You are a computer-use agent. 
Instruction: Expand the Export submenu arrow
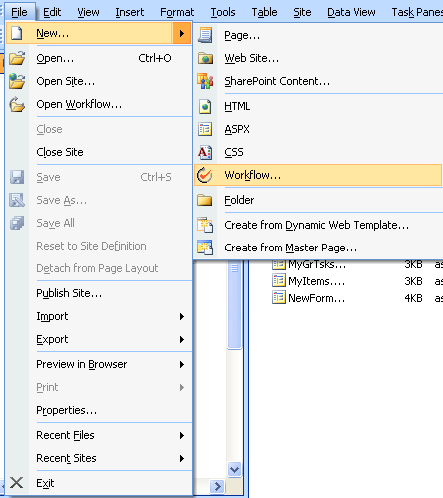pyautogui.click(x=182, y=339)
